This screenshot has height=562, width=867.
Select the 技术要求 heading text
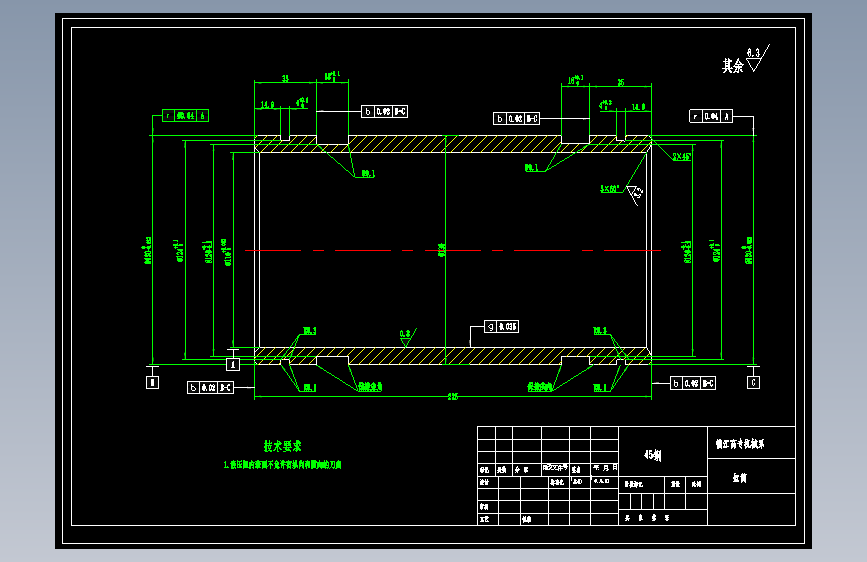[282, 446]
